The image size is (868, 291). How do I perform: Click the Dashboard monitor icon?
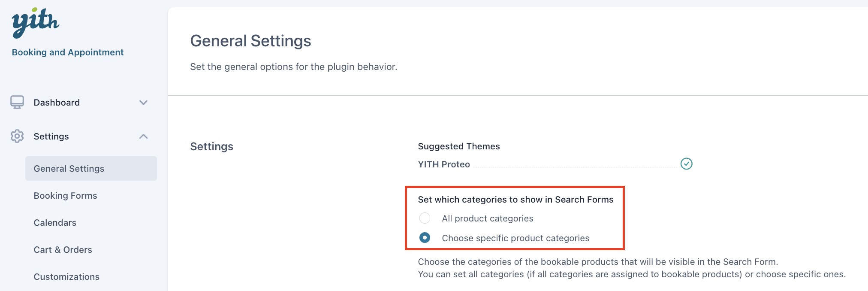(17, 102)
